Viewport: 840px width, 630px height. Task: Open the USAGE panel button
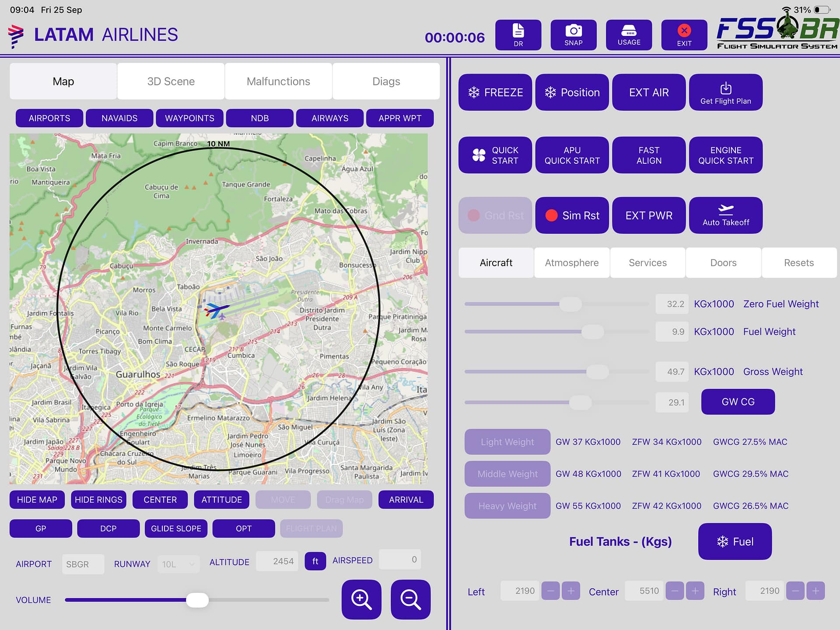coord(629,35)
